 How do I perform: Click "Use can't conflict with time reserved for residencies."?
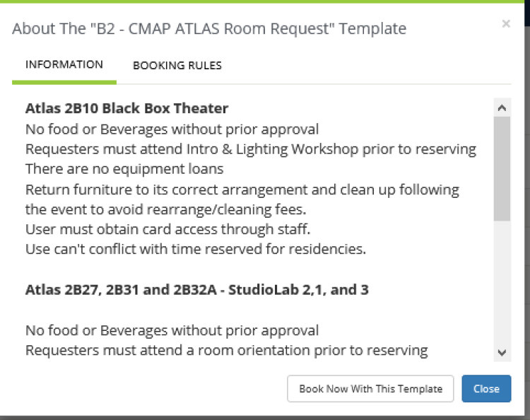click(x=196, y=249)
